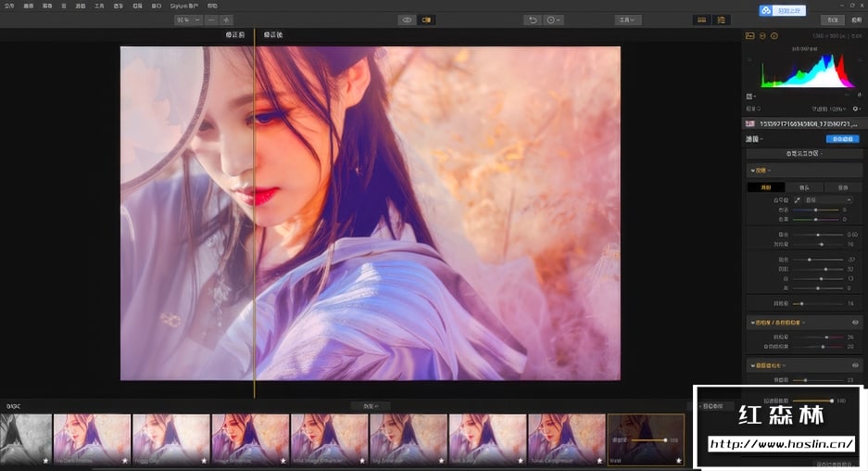Click the Exposure slider showing 0.00
868x471 pixels.
[818, 235]
